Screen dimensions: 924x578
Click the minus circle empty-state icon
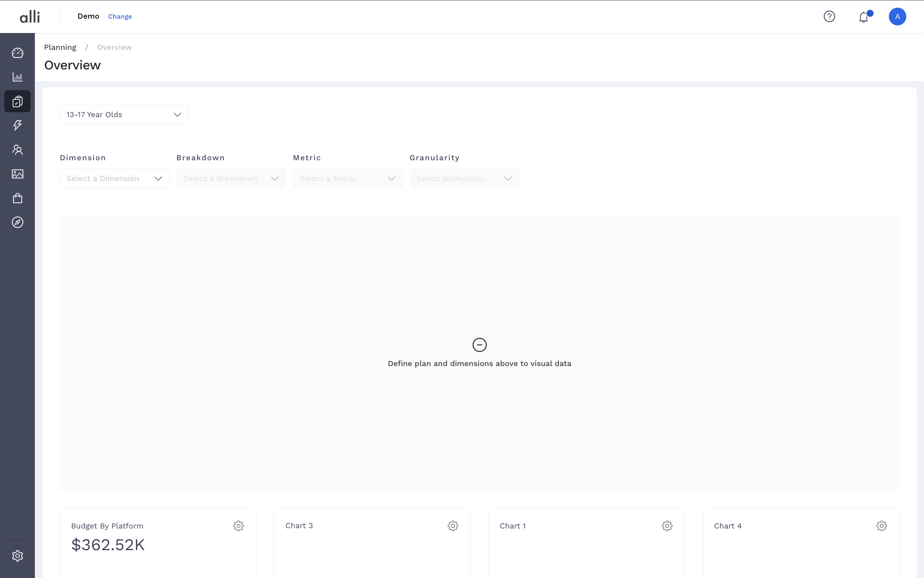coord(479,345)
